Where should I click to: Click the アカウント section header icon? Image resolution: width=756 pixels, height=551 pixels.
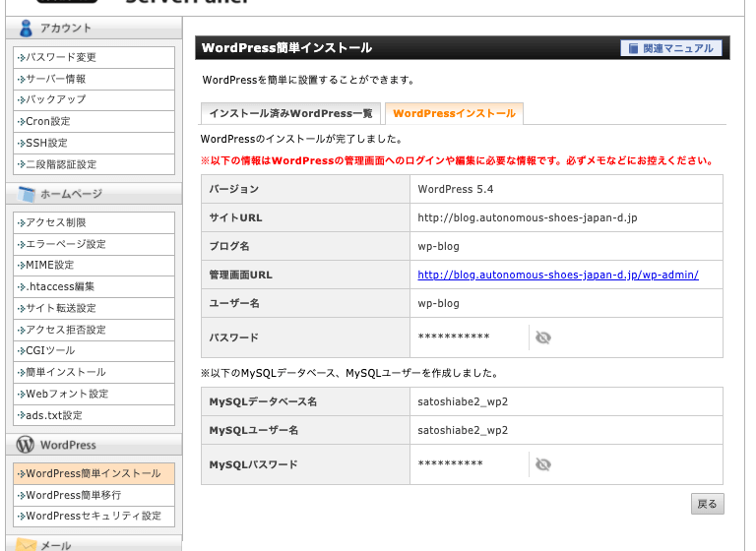27,29
